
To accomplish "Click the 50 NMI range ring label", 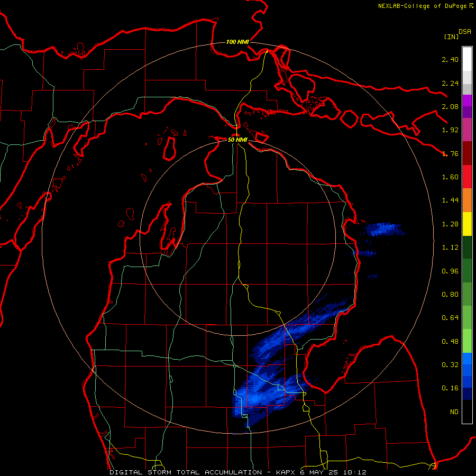I will coord(237,140).
